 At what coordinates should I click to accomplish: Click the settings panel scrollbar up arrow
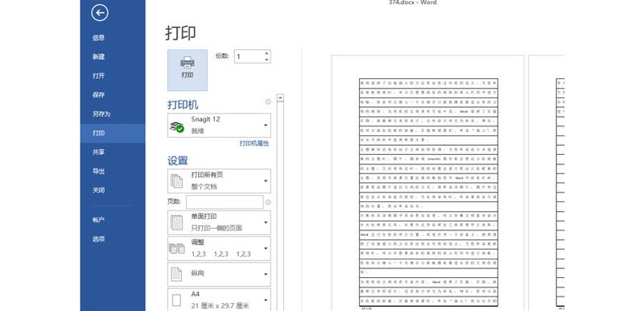(x=280, y=97)
